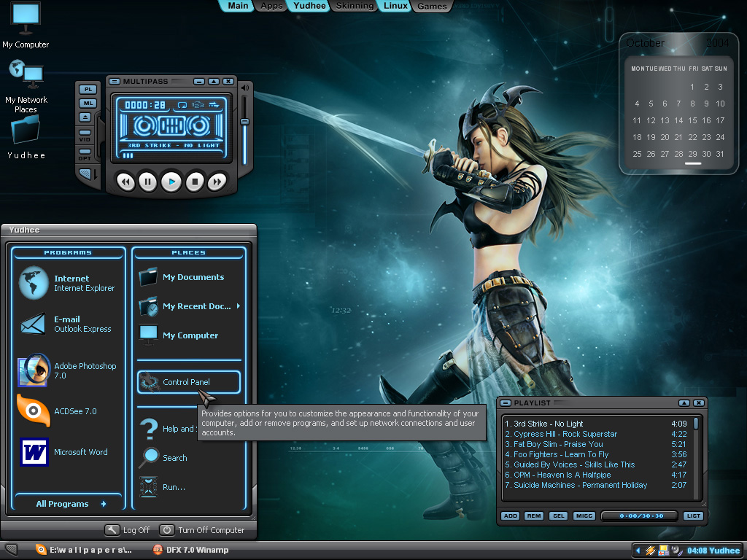This screenshot has height=560, width=747.
Task: Switch to the Skinning tab
Action: click(x=355, y=6)
